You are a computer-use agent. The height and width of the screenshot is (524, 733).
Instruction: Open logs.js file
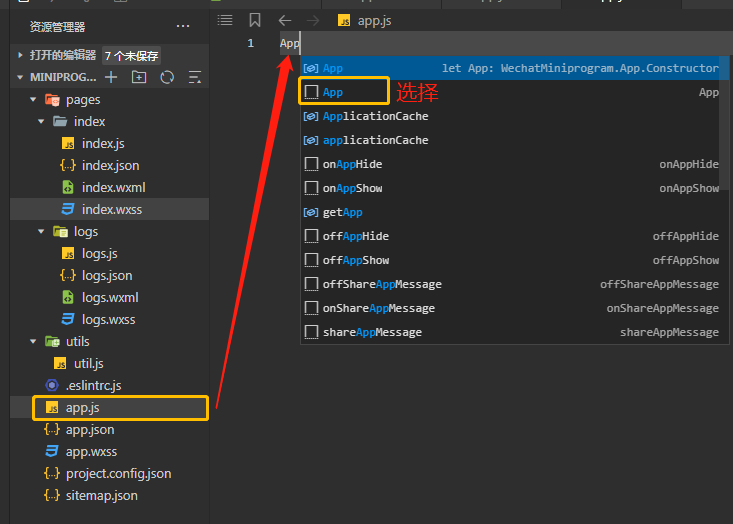coord(109,253)
